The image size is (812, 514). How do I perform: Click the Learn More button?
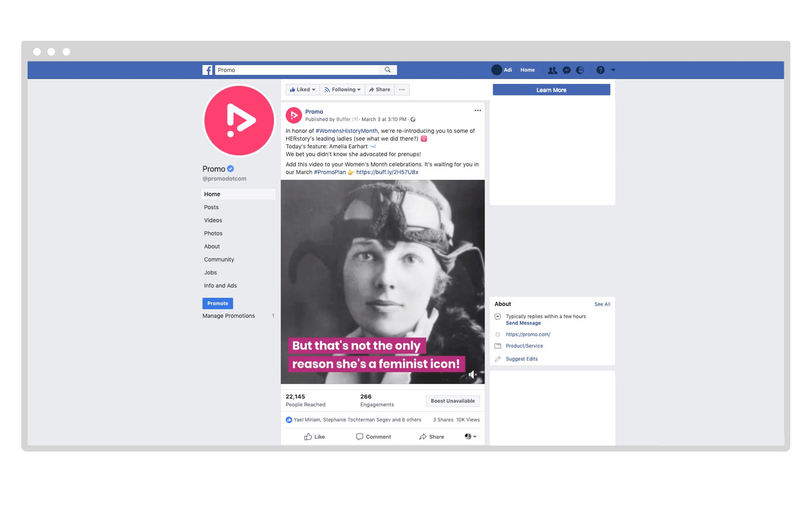(x=551, y=90)
